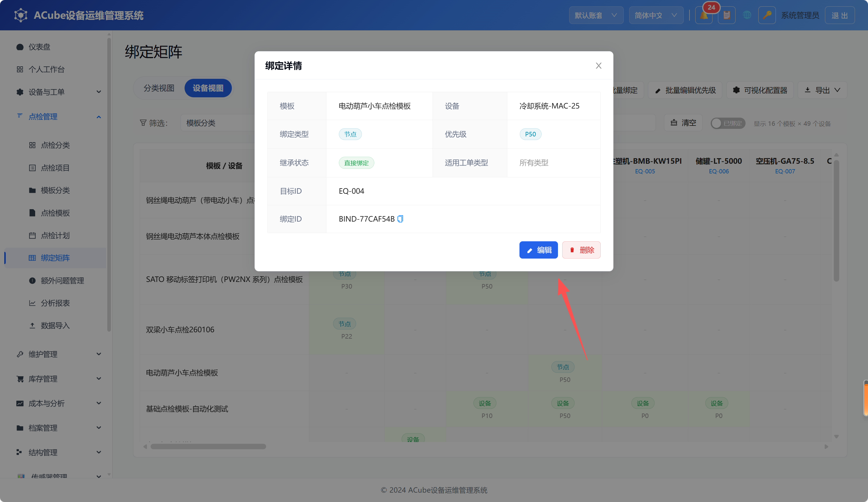This screenshot has width=868, height=502.
Task: Click the EQ-006 device link
Action: 719,171
